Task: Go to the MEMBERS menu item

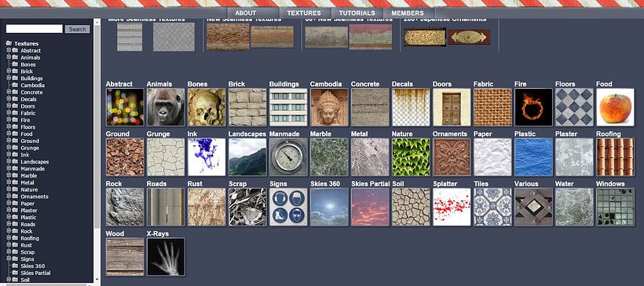Action: [408, 13]
